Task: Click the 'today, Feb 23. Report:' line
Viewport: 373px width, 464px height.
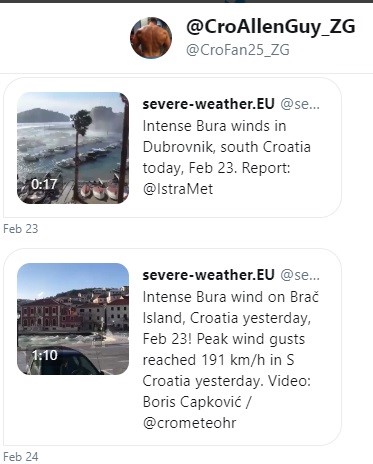Action: (216, 168)
